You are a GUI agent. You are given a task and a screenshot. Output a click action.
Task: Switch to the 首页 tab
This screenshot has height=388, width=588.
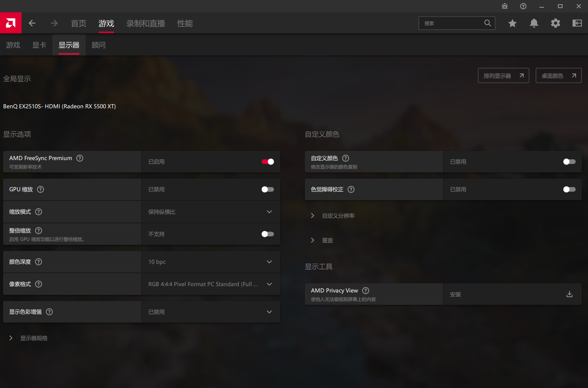(79, 23)
